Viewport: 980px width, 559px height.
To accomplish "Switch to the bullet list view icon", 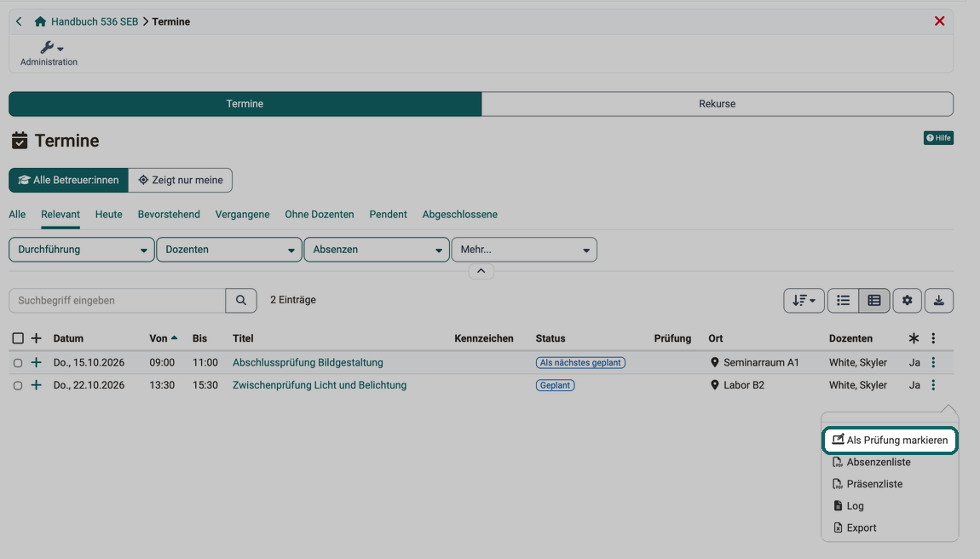I will pyautogui.click(x=843, y=300).
